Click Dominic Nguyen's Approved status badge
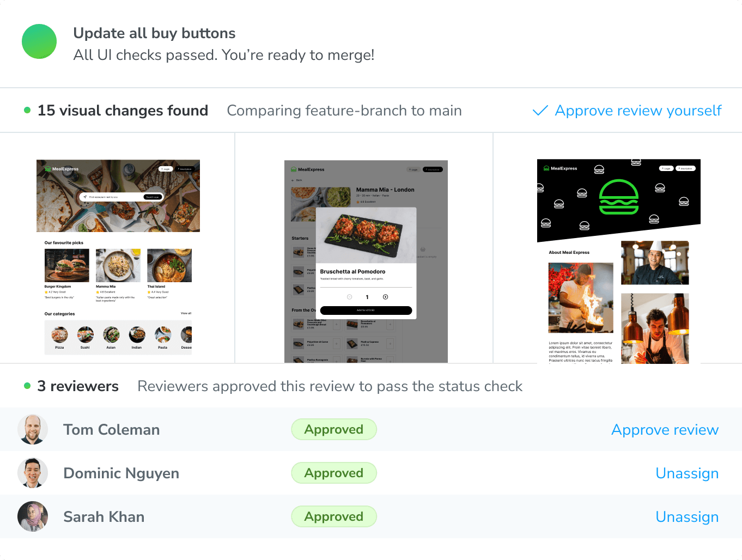Image resolution: width=742 pixels, height=560 pixels. [334, 473]
